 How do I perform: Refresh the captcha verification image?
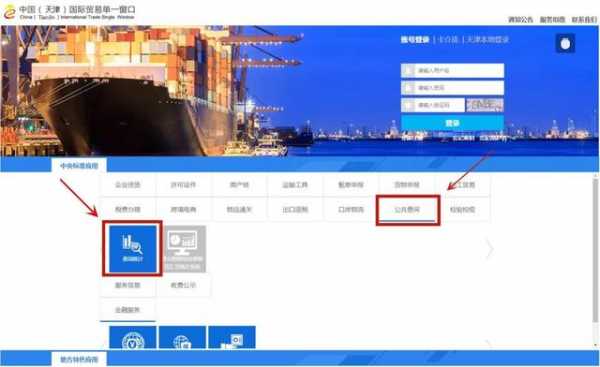(485, 105)
